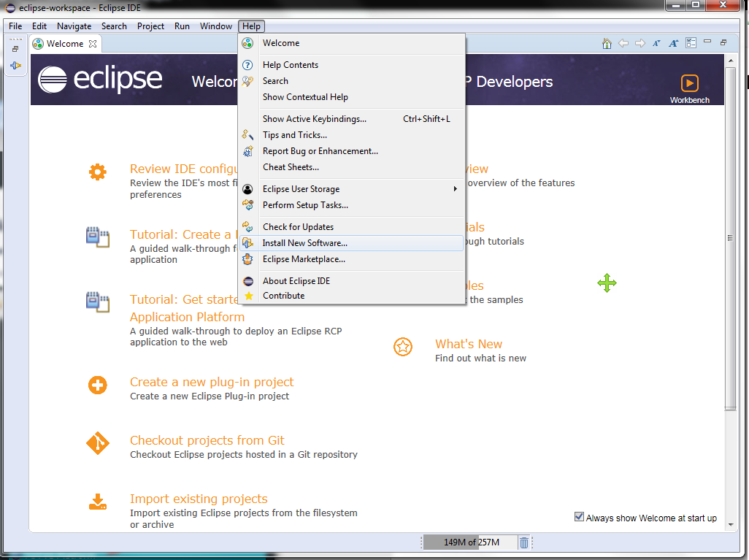Click the navigate back arrow icon
The image size is (749, 560).
[x=623, y=44]
